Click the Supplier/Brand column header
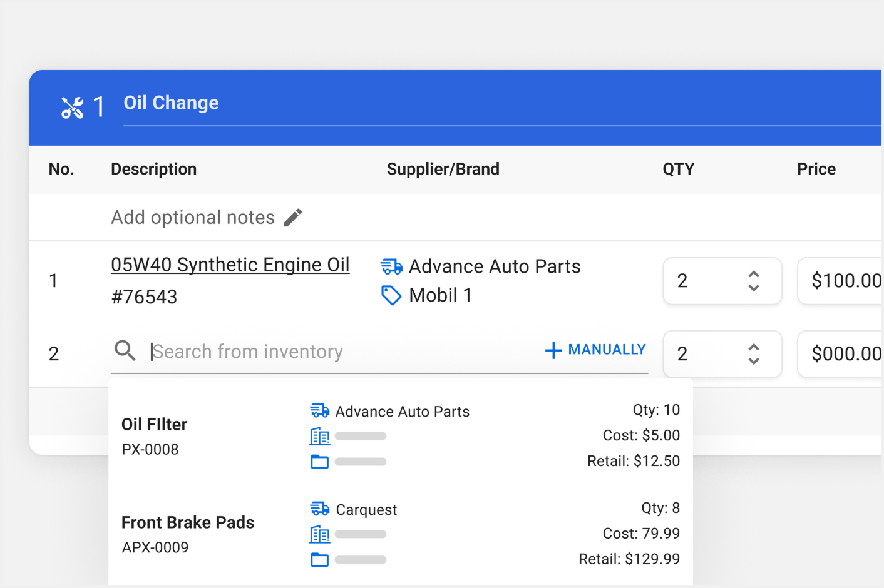 tap(443, 169)
